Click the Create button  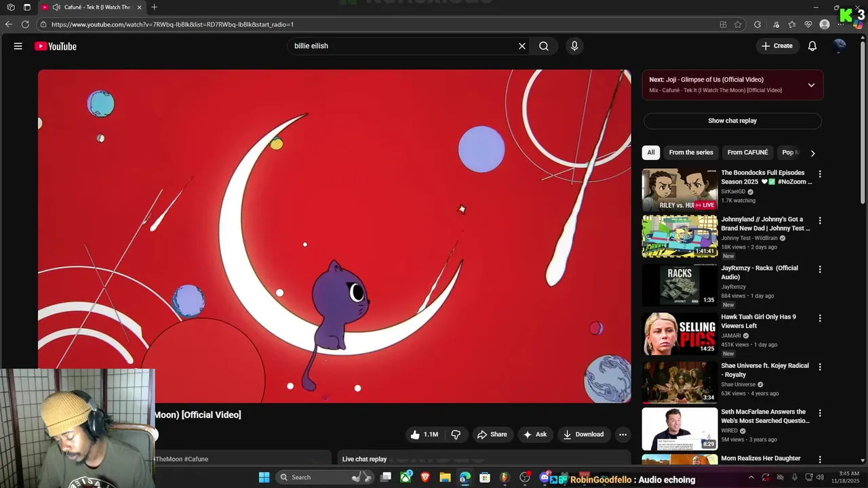click(777, 46)
